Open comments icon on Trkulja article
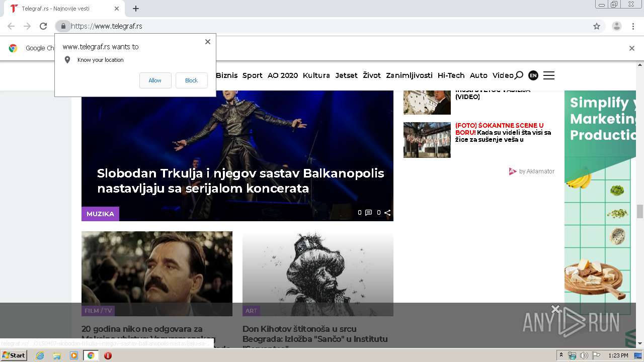This screenshot has height=362, width=644. pos(368,213)
